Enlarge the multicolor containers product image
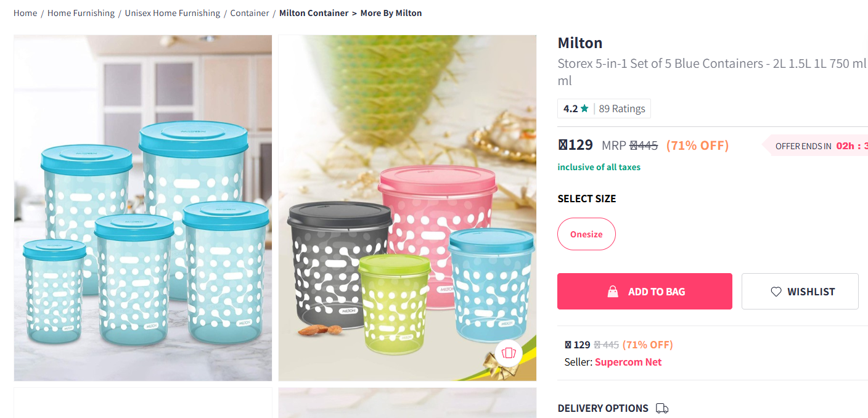Viewport: 868px width, 418px height. tap(407, 208)
